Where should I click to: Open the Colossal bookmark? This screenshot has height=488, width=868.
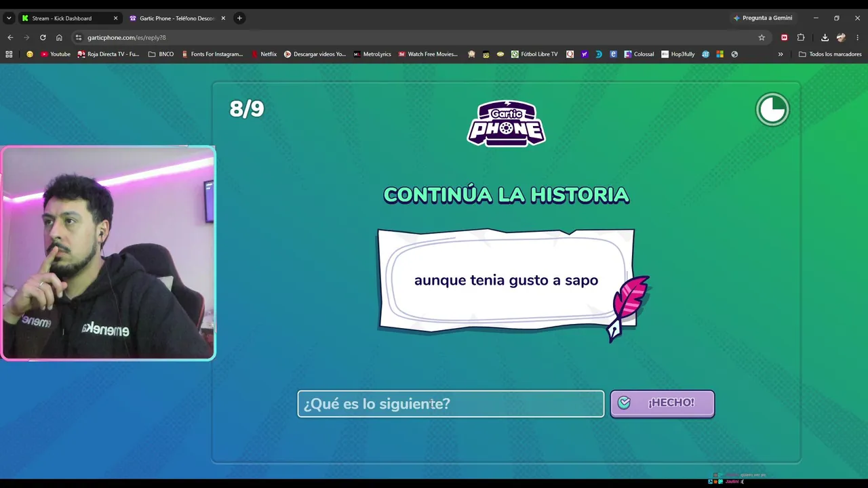click(x=639, y=54)
